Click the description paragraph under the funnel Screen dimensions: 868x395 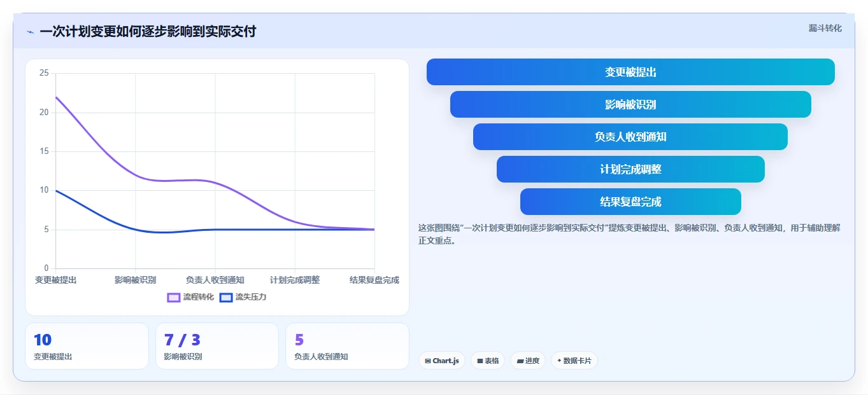(x=629, y=234)
